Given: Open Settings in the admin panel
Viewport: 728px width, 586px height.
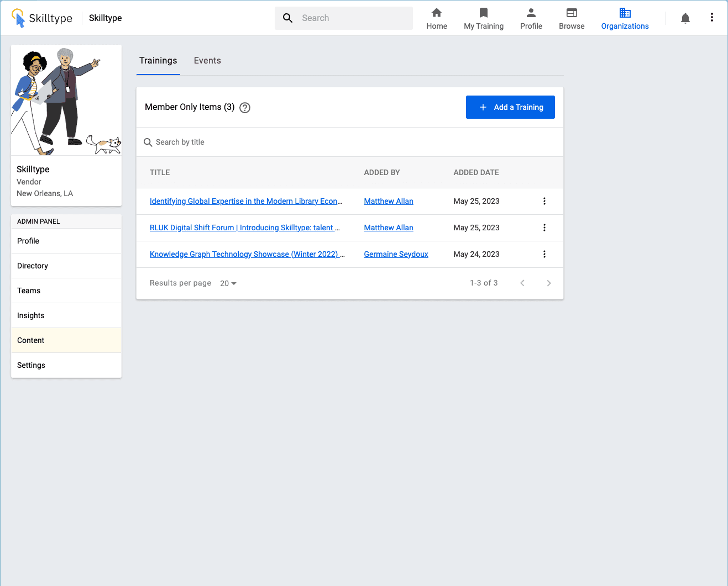Looking at the screenshot, I should [x=66, y=365].
